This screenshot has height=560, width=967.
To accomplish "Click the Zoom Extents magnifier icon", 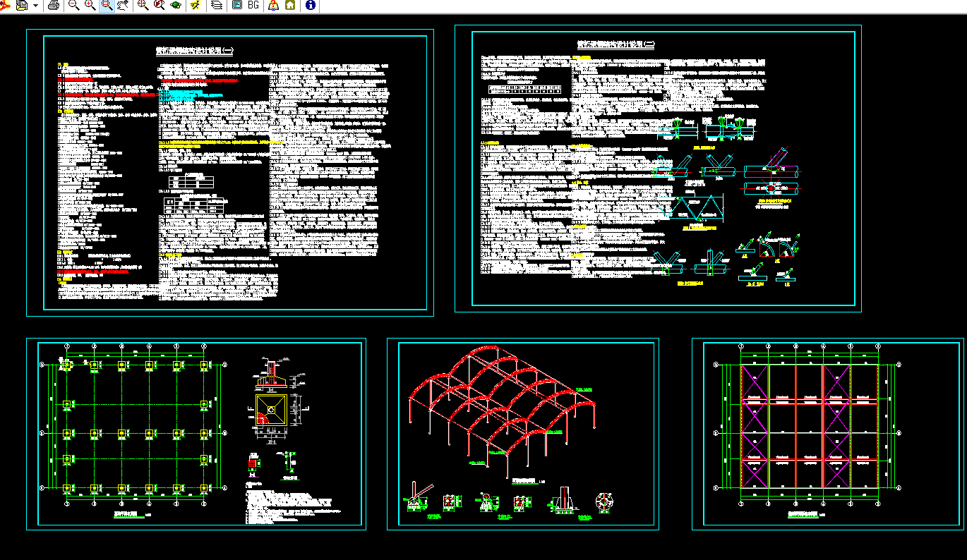I will click(x=143, y=5).
